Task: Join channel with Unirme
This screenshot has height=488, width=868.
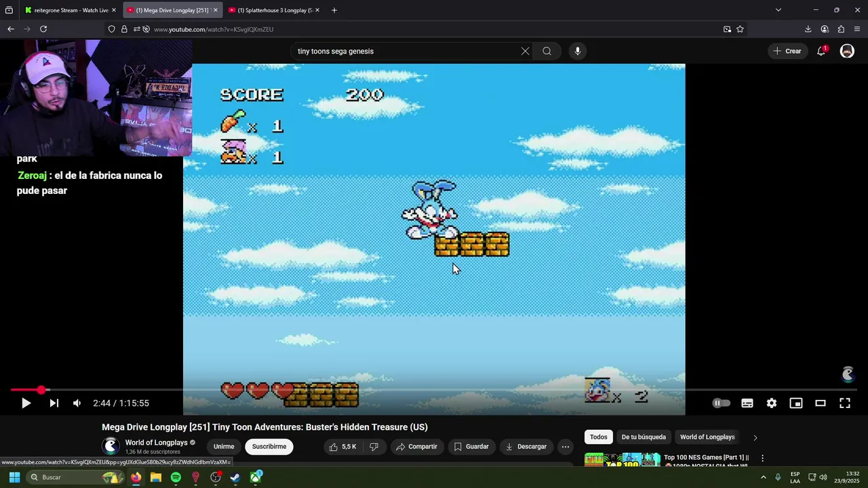Action: coord(224,447)
